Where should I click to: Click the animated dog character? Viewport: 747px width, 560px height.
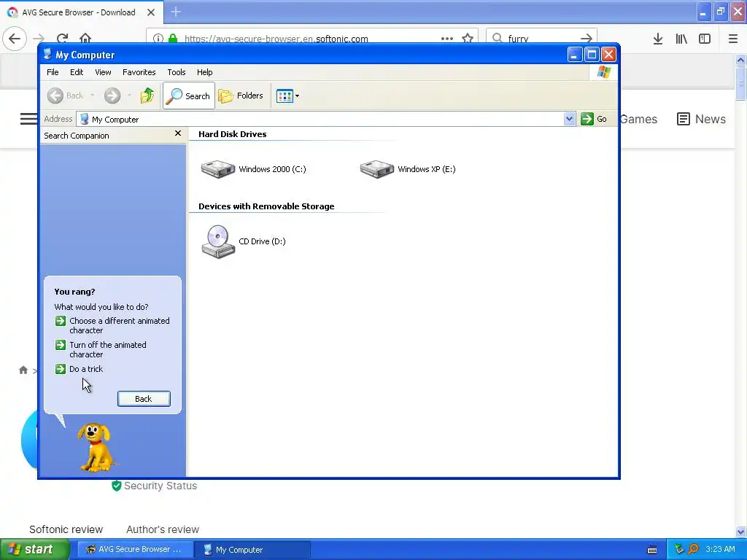(97, 448)
